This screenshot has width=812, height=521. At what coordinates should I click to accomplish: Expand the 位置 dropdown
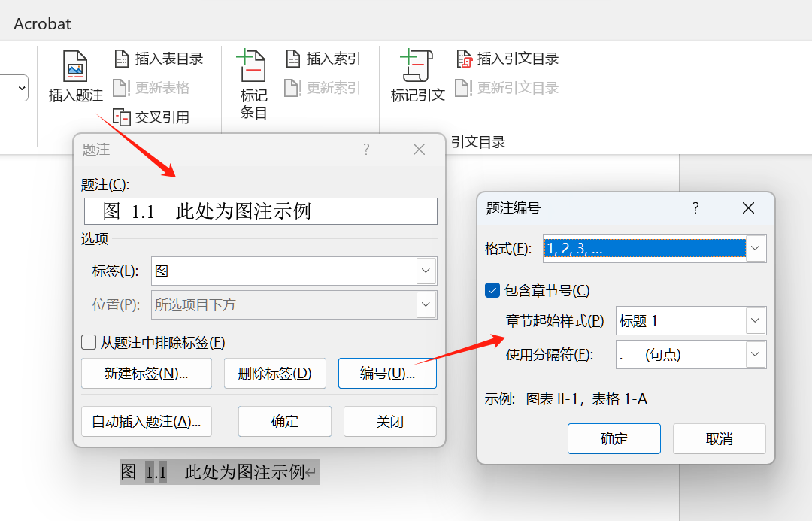tap(426, 304)
